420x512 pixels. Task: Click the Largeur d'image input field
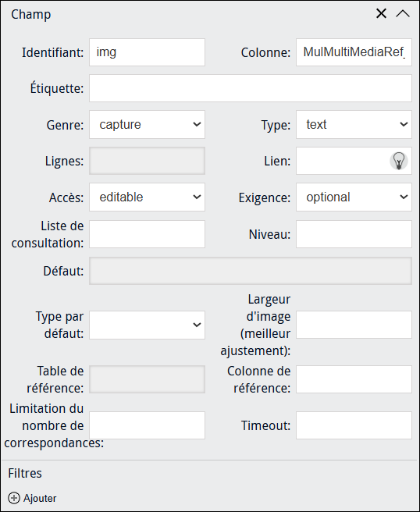[354, 325]
